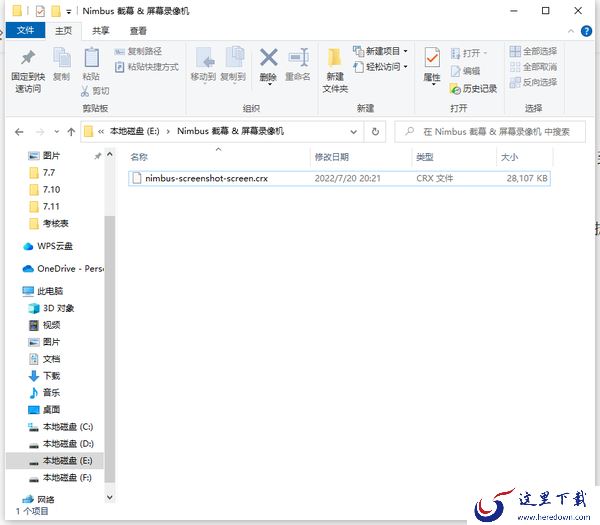Screen dimensions: 600x525
Task: Click the Delete (删除) X icon
Action: (x=269, y=58)
